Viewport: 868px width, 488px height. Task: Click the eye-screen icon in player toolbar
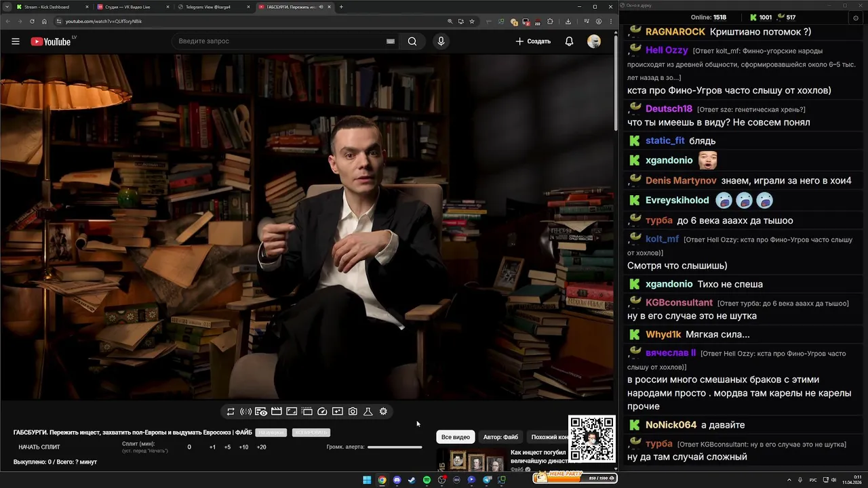[261, 411]
